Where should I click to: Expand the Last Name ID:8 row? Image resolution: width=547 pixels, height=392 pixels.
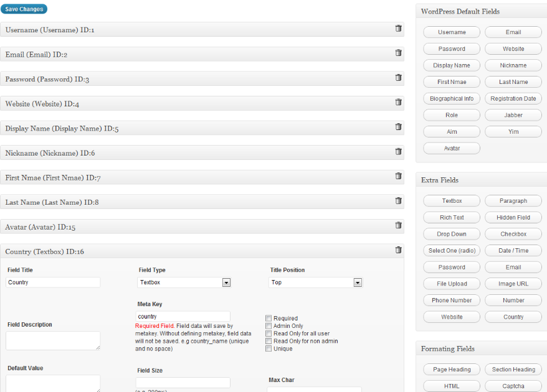pyautogui.click(x=202, y=202)
